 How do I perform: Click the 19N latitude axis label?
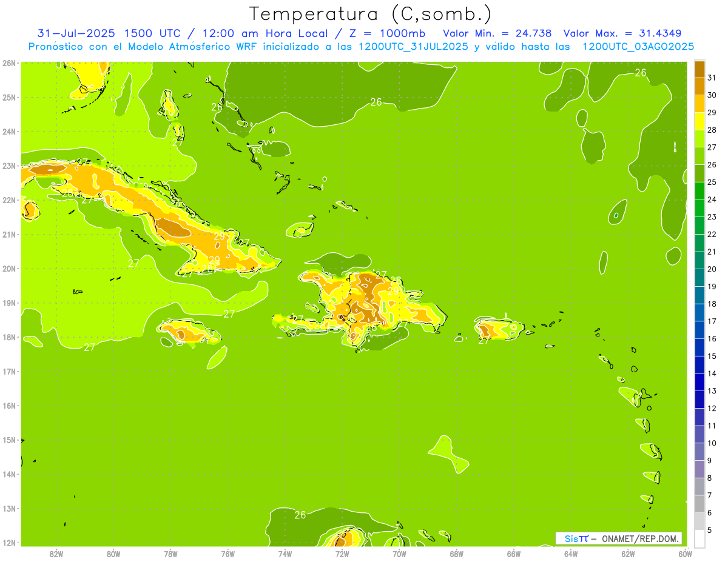pos(8,303)
